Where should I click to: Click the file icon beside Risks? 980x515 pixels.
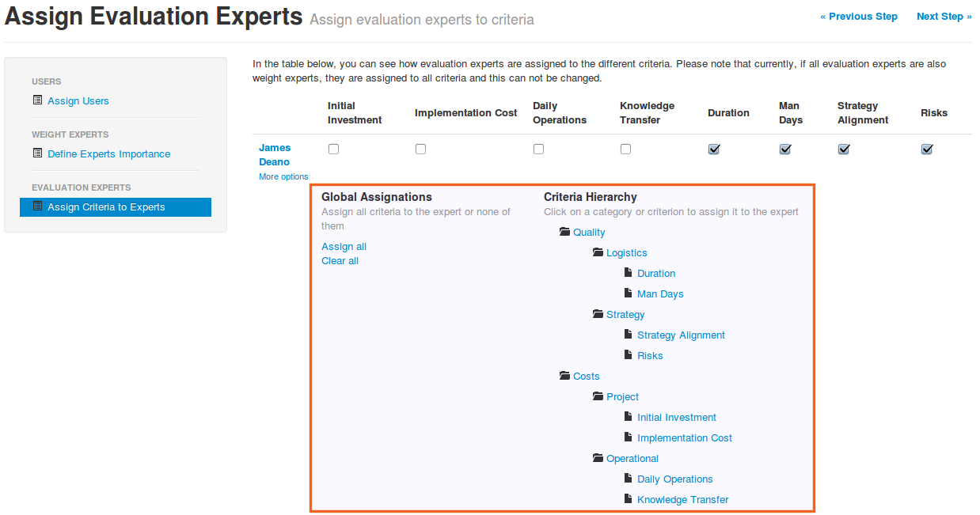click(629, 355)
